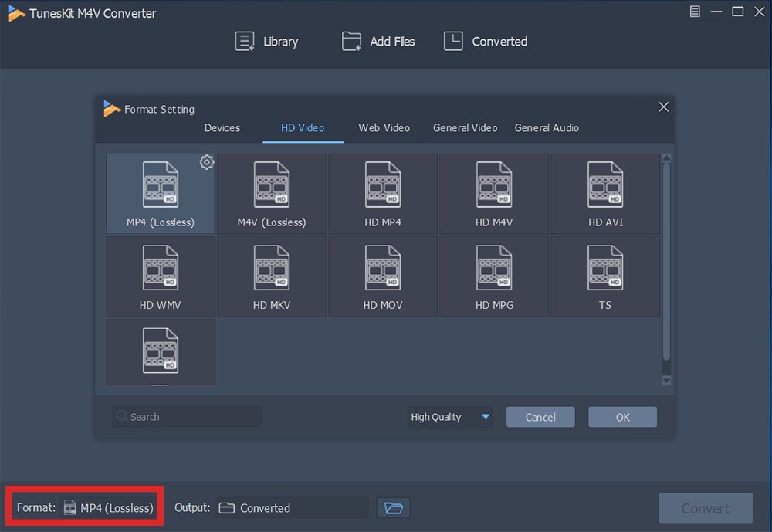
Task: Select the HD WMV format
Action: click(161, 276)
